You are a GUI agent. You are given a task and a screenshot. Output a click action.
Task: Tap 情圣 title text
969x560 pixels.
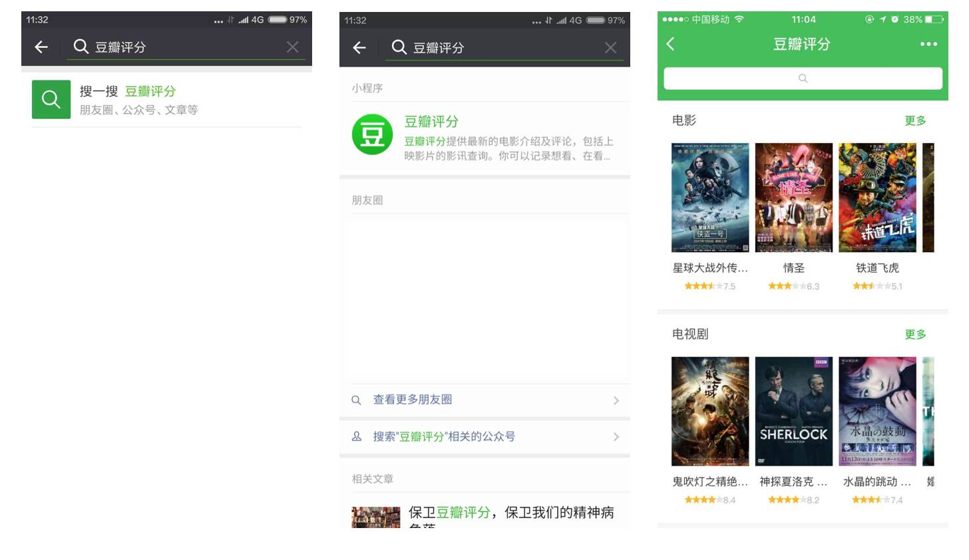(794, 268)
